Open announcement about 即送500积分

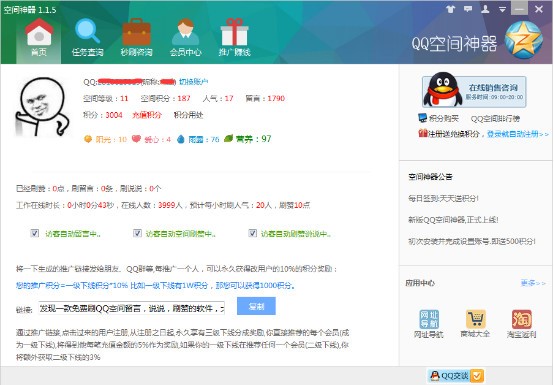pyautogui.click(x=472, y=242)
